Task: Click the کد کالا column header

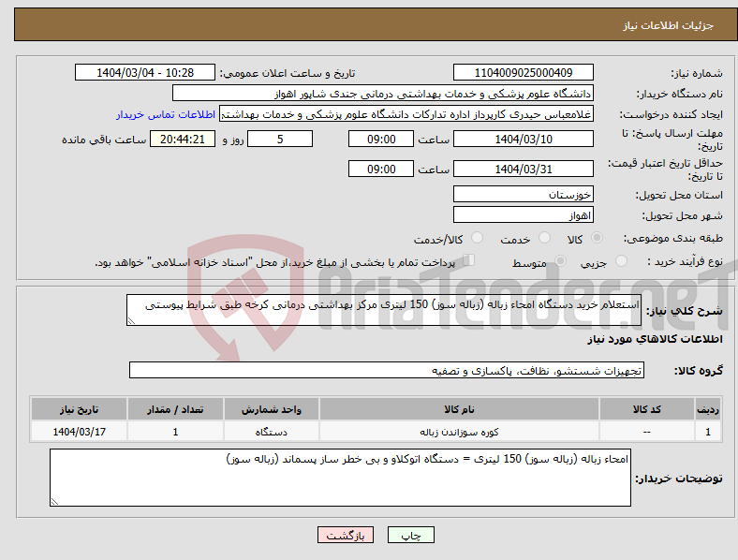Action: click(647, 409)
